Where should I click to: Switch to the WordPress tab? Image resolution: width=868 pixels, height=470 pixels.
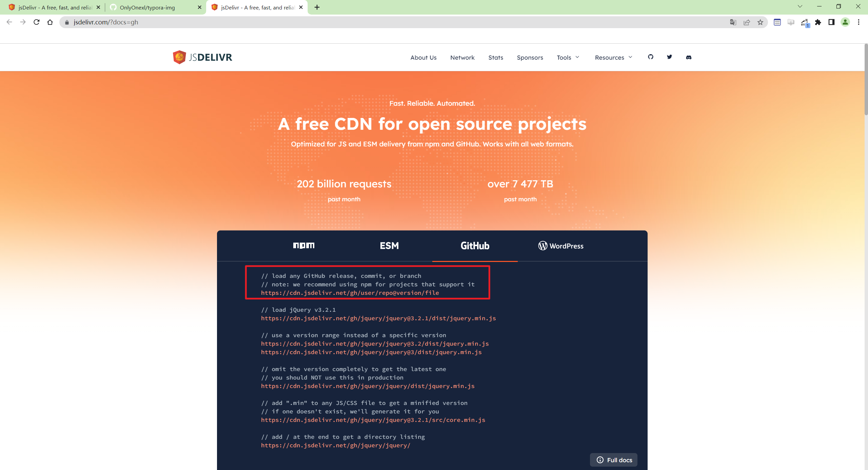click(x=561, y=246)
